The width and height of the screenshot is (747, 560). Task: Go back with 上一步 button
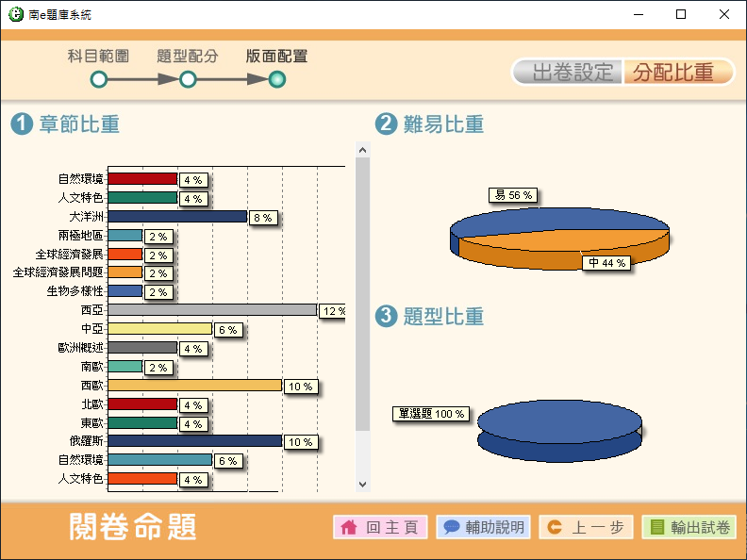click(x=586, y=528)
